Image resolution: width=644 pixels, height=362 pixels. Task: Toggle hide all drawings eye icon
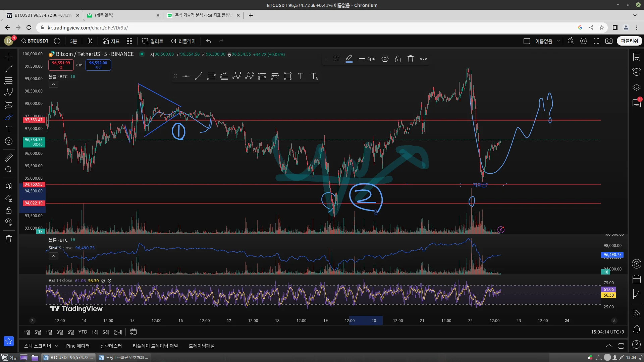pos(9,222)
